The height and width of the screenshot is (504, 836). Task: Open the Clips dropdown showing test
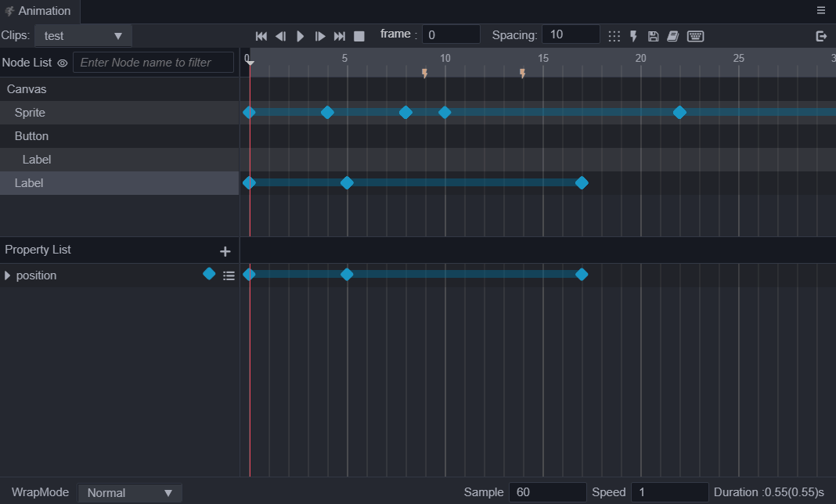[83, 36]
